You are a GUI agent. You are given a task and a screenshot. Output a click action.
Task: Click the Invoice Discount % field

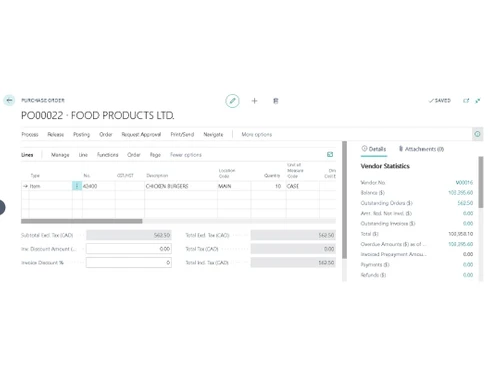(129, 262)
